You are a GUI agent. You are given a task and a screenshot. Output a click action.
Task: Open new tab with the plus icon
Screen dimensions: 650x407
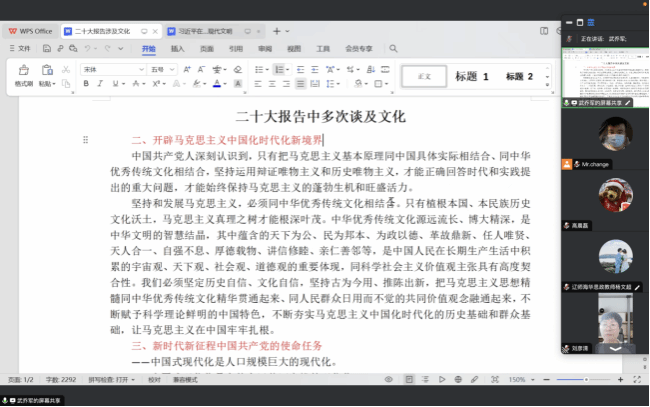pos(276,31)
